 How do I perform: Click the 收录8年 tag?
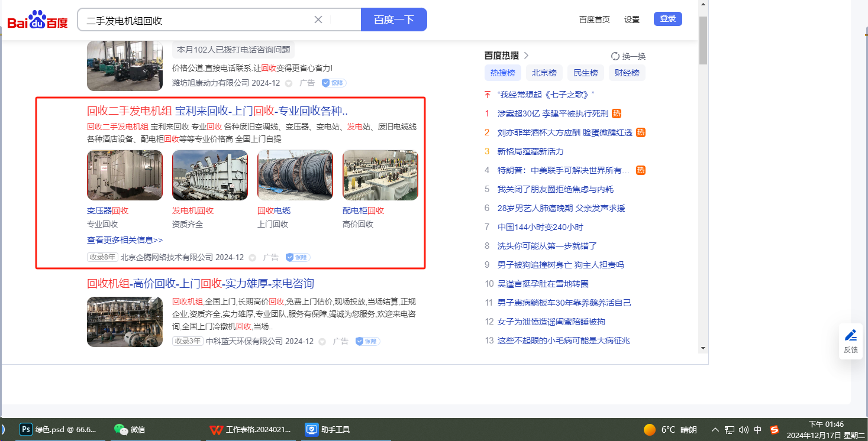[102, 257]
